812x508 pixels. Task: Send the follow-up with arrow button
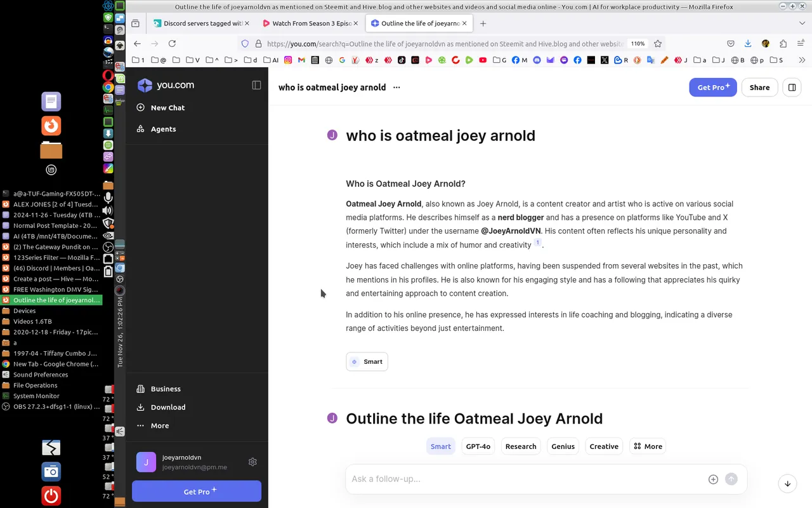731,479
